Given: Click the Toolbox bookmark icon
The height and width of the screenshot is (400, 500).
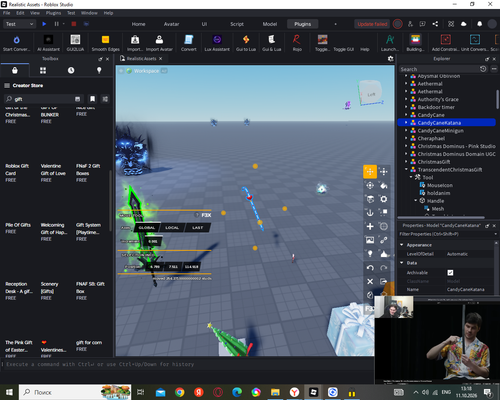Looking at the screenshot, I should (92, 99).
